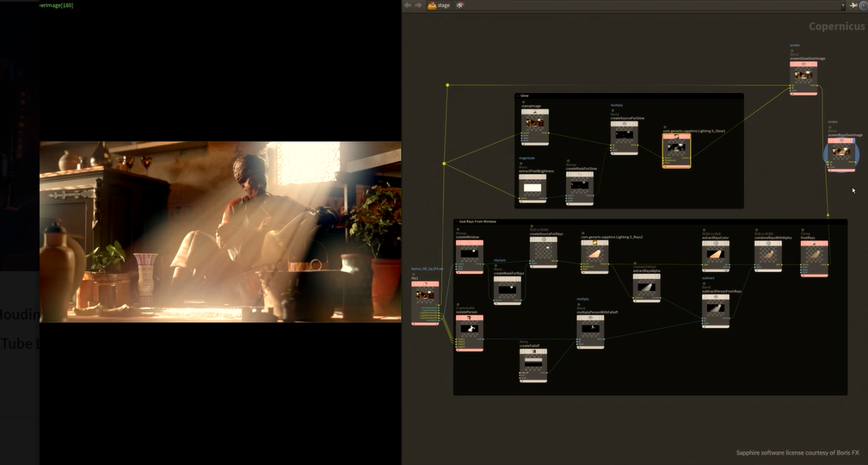Open the network path dropdown arrow
868x465 pixels.
pyautogui.click(x=843, y=5)
